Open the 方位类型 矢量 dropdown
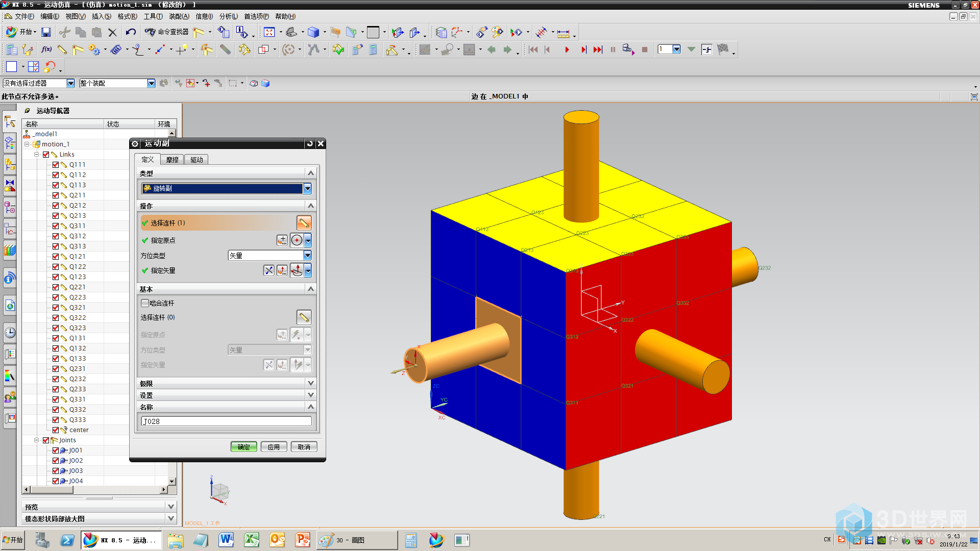Image resolution: width=980 pixels, height=551 pixels. pos(308,256)
